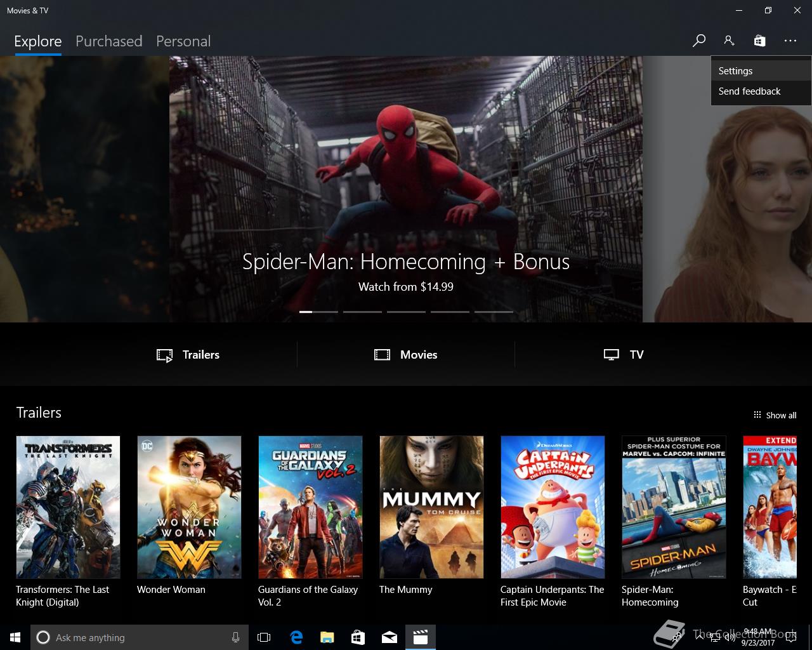
Task: Click the Movies & TV taskbar icon
Action: pyautogui.click(x=421, y=637)
